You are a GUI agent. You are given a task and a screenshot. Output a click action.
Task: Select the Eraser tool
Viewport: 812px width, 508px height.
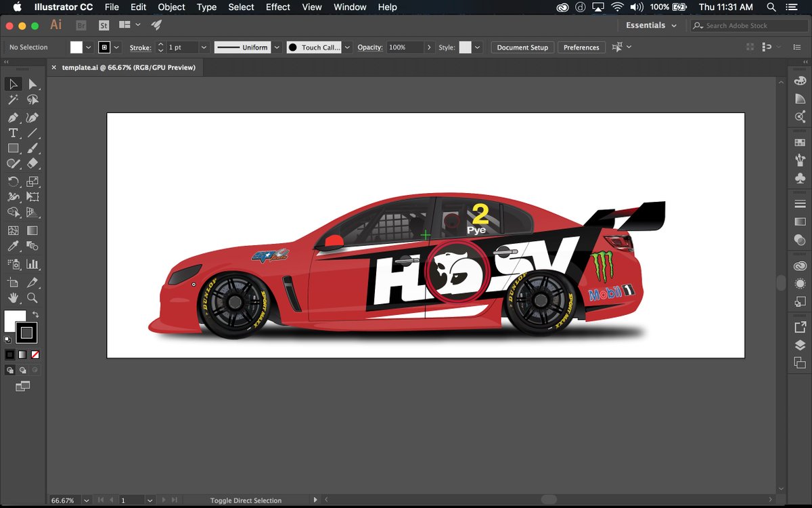pos(32,164)
